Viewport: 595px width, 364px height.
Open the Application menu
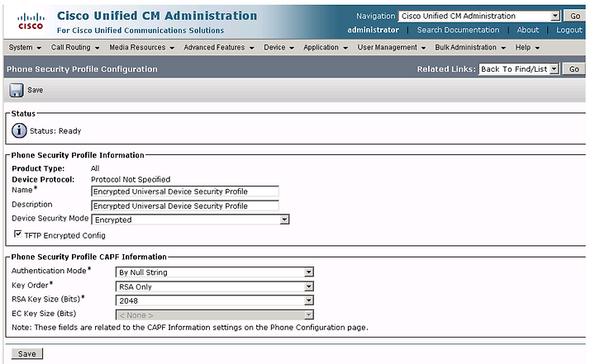(x=326, y=47)
